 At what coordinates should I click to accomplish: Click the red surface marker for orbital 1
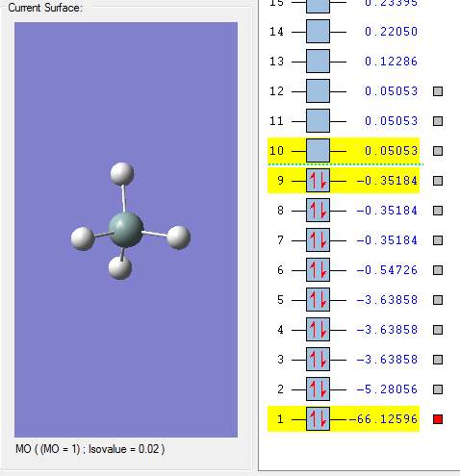coord(438,419)
